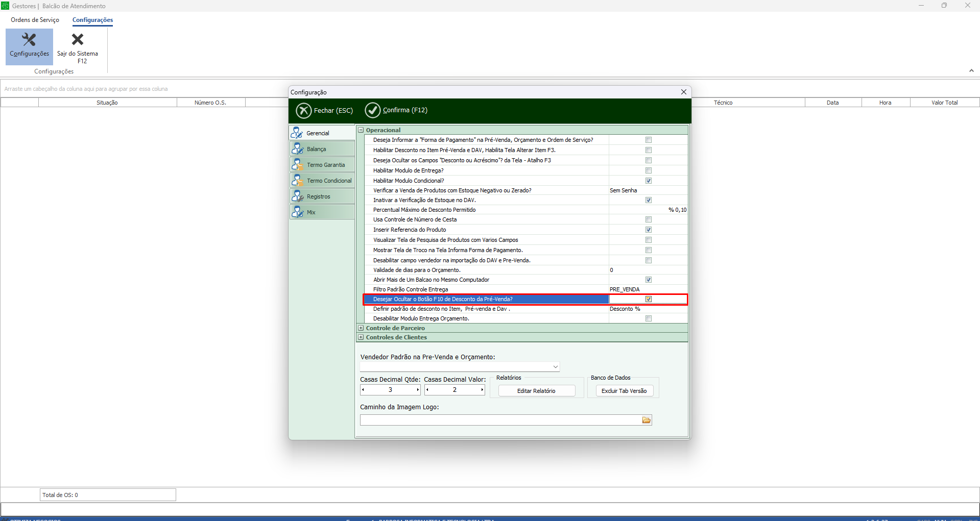Switch to the Ordens de Serviço tab
Screen dimensions: 980x521
pos(35,20)
